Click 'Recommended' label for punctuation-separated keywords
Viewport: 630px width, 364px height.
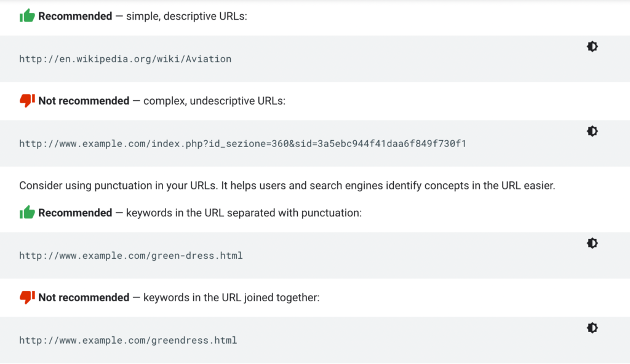pos(75,213)
